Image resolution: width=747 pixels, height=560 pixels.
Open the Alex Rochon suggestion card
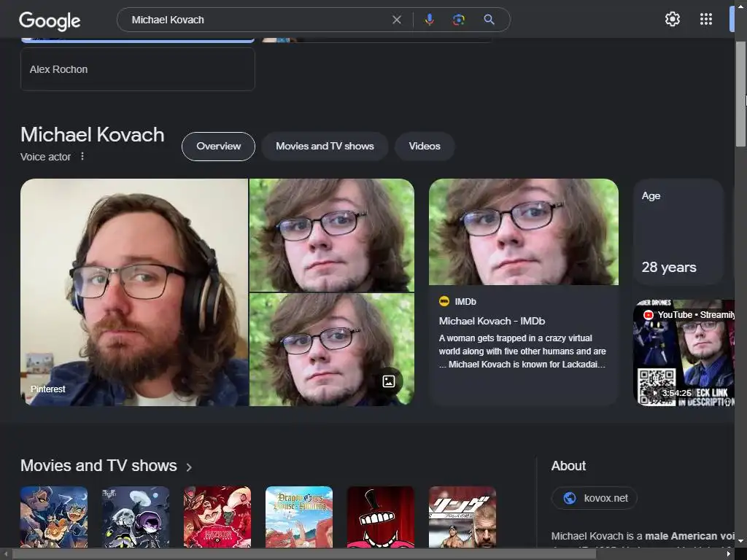coord(138,69)
